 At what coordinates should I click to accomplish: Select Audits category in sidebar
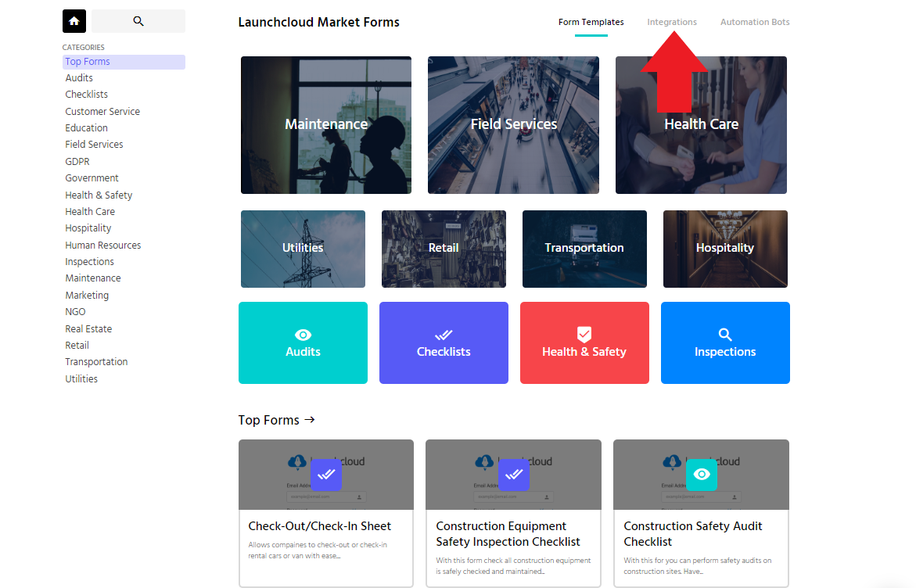[79, 77]
